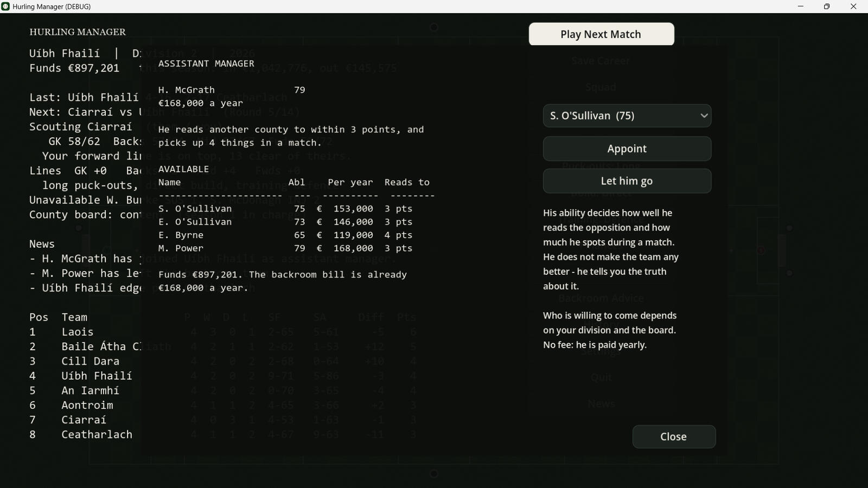Viewport: 868px width, 488px height.
Task: Click the Hurling Manager app icon in title bar
Action: (x=5, y=7)
